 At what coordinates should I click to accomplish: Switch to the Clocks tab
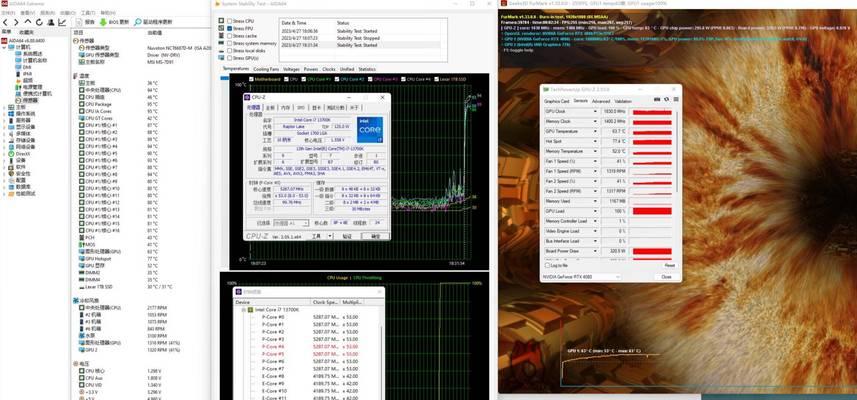click(329, 69)
